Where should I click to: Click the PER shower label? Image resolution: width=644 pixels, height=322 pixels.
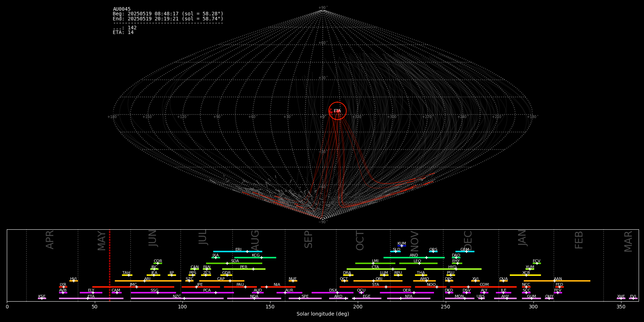(244, 267)
